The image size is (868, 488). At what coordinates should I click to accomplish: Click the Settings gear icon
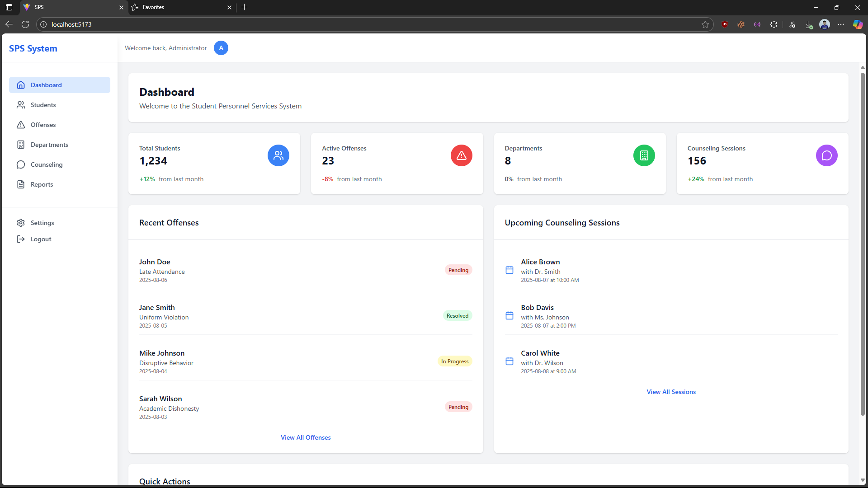21,223
